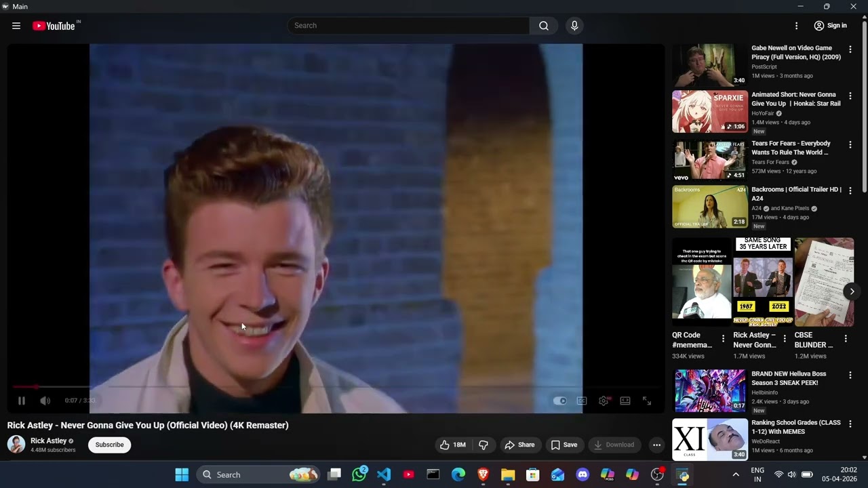Open Discord from the taskbar

click(583, 474)
